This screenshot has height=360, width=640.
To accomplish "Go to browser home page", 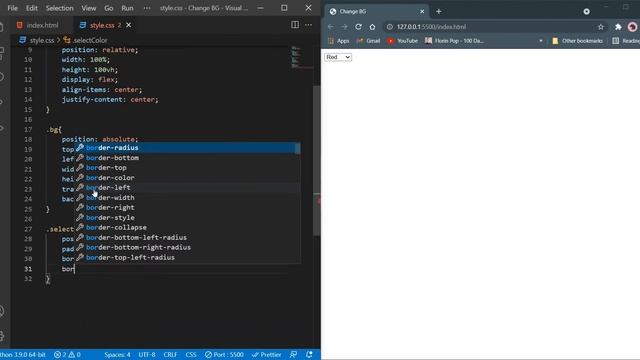I will coord(372,27).
